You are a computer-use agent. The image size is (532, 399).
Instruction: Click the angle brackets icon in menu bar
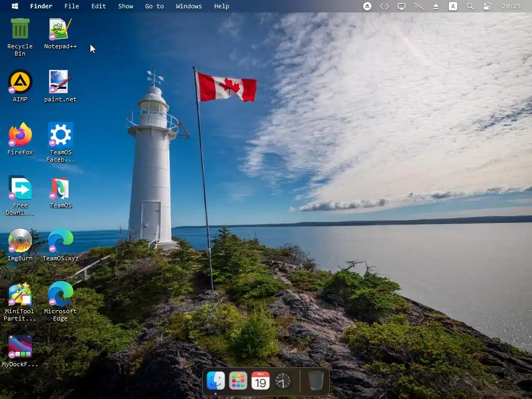pyautogui.click(x=384, y=6)
